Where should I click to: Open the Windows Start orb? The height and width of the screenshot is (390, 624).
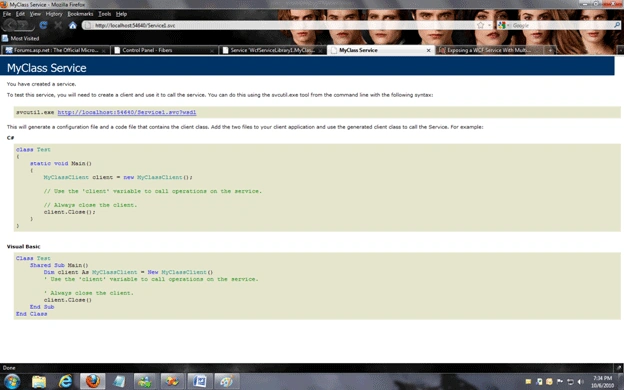pos(12,382)
